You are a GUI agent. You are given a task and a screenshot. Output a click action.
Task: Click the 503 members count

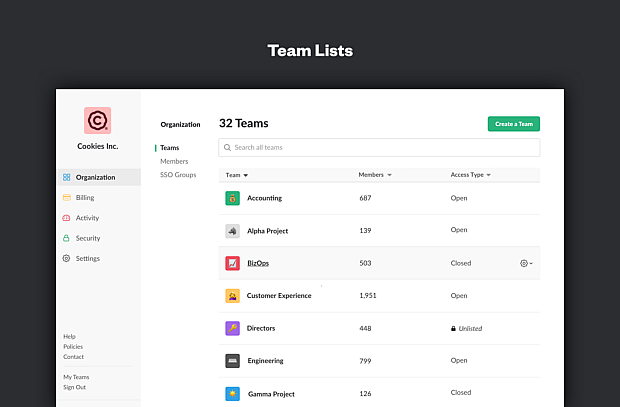point(365,263)
